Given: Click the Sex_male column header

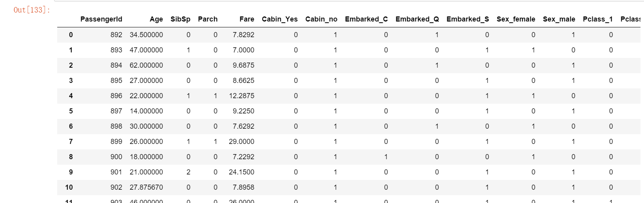Looking at the screenshot, I should click(x=559, y=19).
